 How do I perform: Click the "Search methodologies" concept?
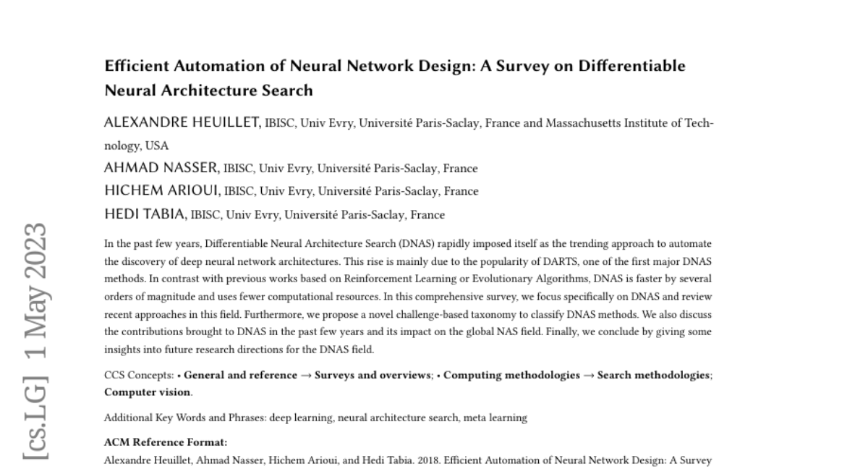(653, 375)
